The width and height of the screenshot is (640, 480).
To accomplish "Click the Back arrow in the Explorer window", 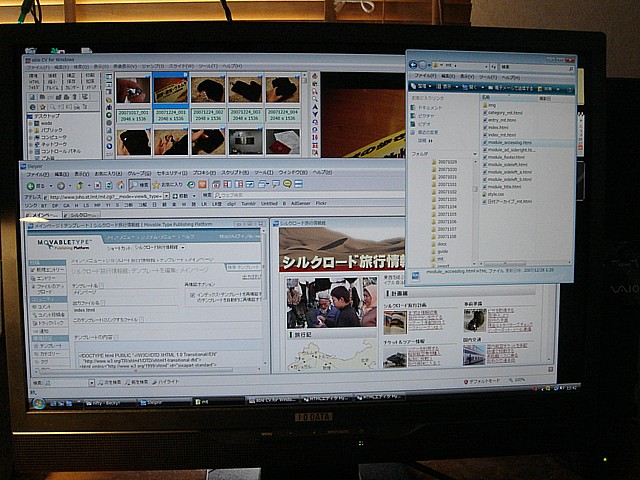I will click(416, 64).
